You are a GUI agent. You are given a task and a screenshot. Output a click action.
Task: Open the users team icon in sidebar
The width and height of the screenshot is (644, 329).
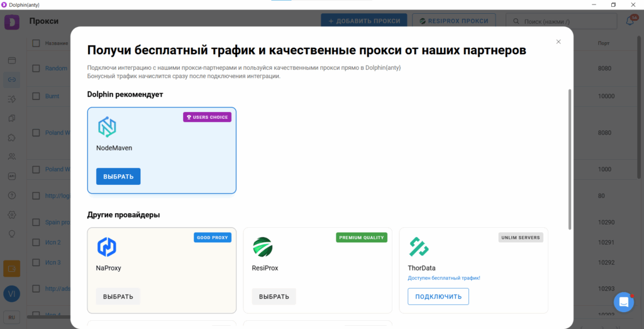tap(12, 157)
